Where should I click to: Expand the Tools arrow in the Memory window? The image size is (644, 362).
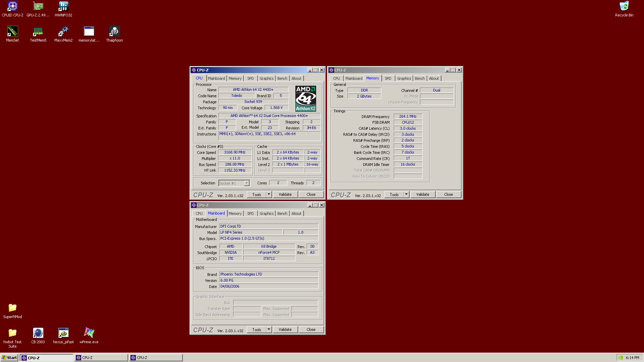coord(406,194)
